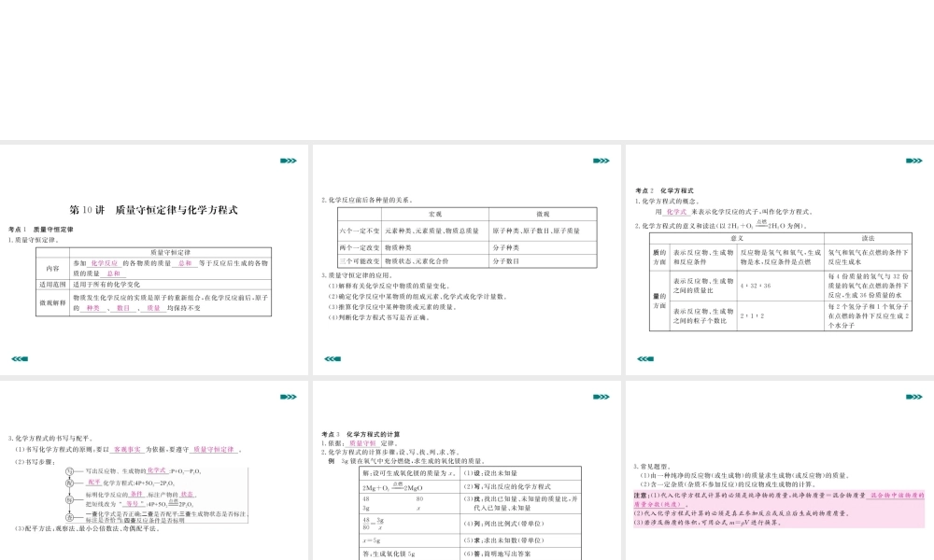Click the 质的方面 row label
The image size is (934, 560).
(659, 257)
